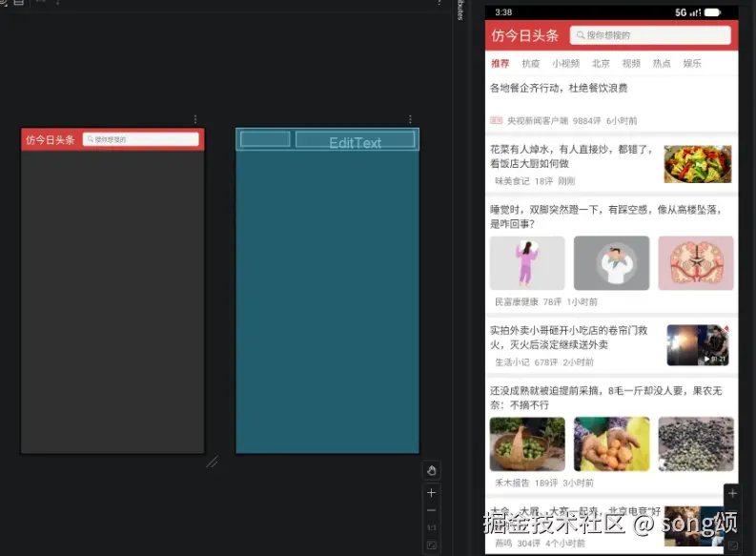Image resolution: width=756 pixels, height=556 pixels.
Task: Click the search field in the emulator app
Action: (x=650, y=35)
